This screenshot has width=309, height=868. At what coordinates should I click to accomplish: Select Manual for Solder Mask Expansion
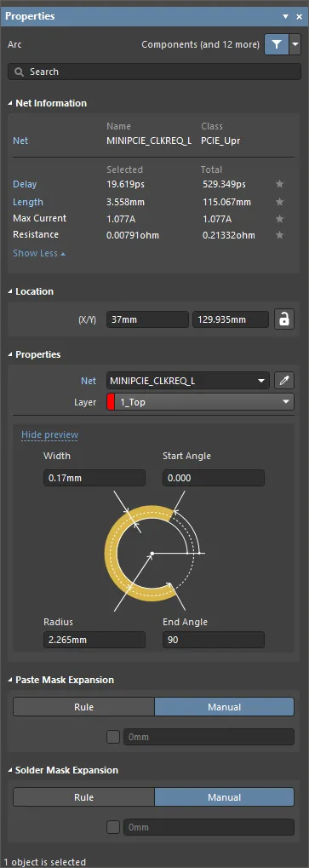tap(225, 797)
